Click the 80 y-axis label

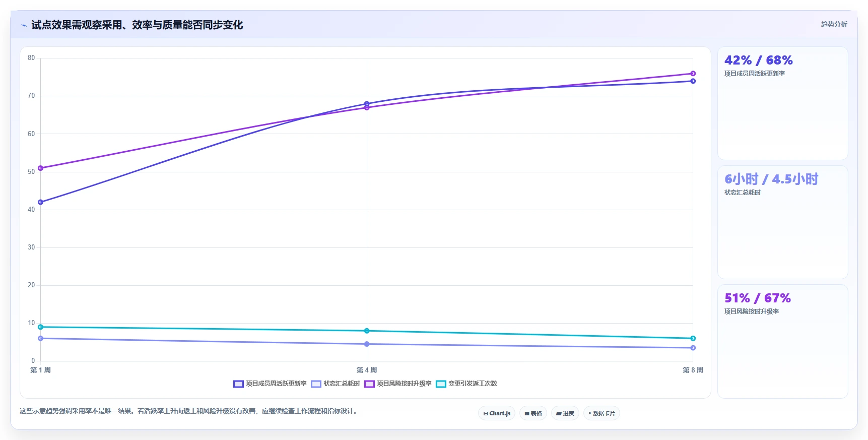31,58
